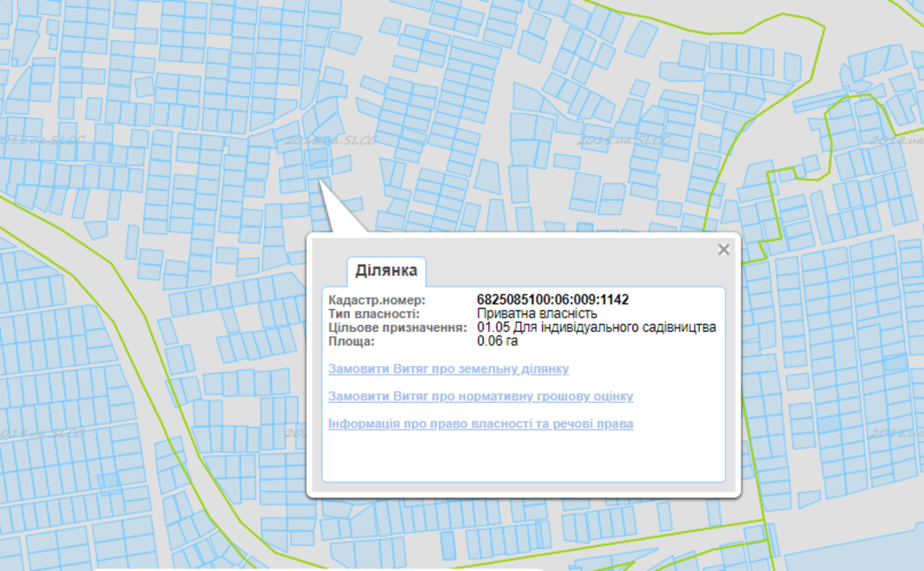Open link Замовити Витяг про нормативну грошову оцінку
Viewport: 924px width, 571px height.
480,397
